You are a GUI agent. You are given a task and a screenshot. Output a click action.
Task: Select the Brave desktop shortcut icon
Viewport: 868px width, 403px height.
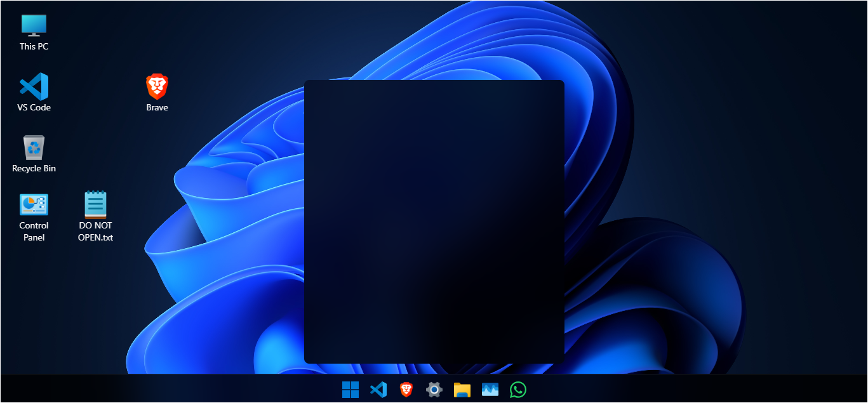157,86
